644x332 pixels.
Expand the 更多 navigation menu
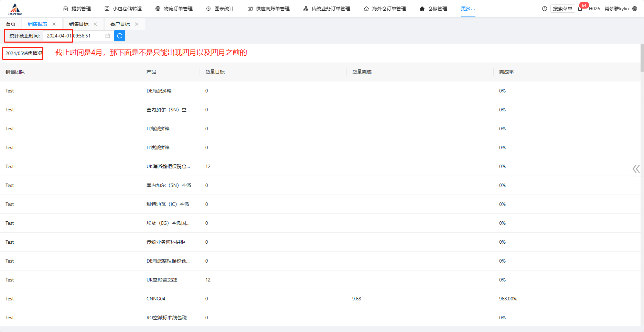pos(468,9)
